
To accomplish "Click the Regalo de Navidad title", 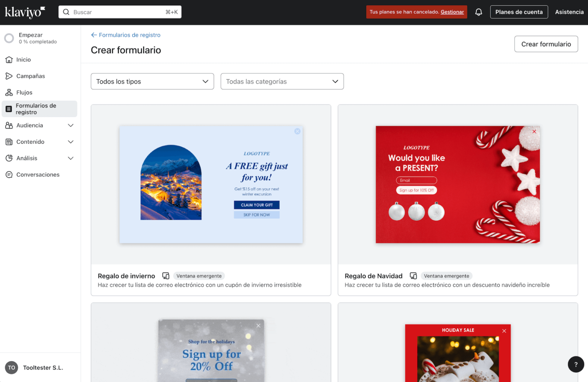I will click(x=373, y=276).
